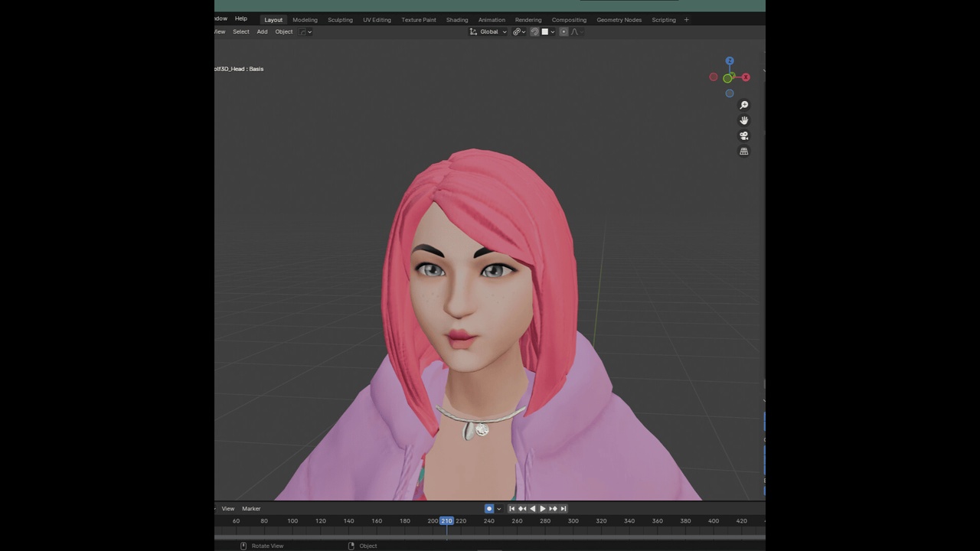Screen dimensions: 980x551
Task: Select the silver necklace pendant object
Action: point(475,431)
